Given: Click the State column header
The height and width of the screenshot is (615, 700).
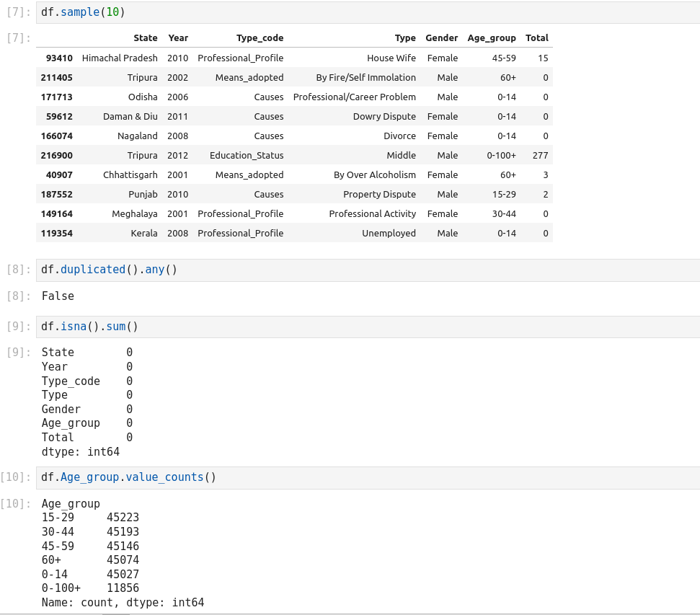Looking at the screenshot, I should point(145,38).
